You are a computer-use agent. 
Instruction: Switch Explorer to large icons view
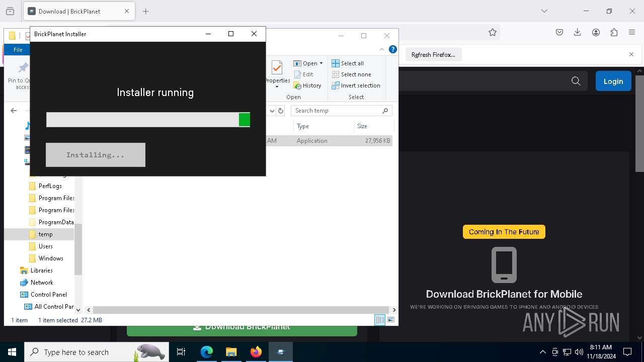coord(391,320)
